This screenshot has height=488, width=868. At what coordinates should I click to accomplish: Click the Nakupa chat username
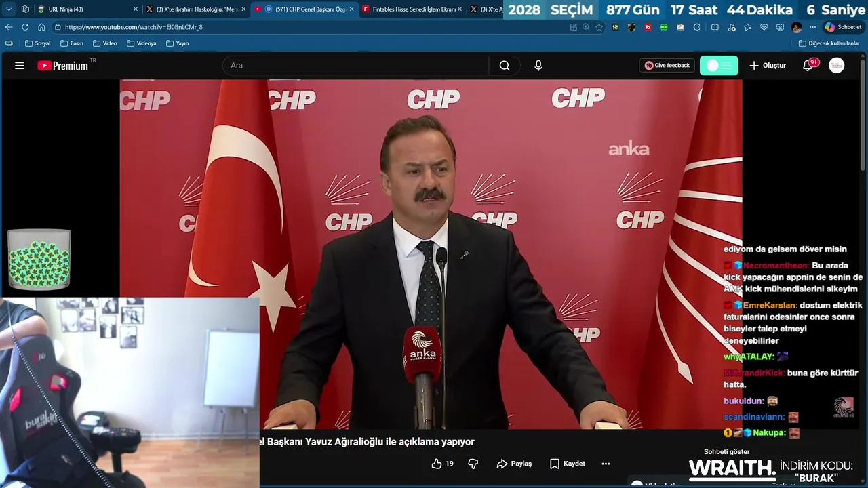[769, 433]
